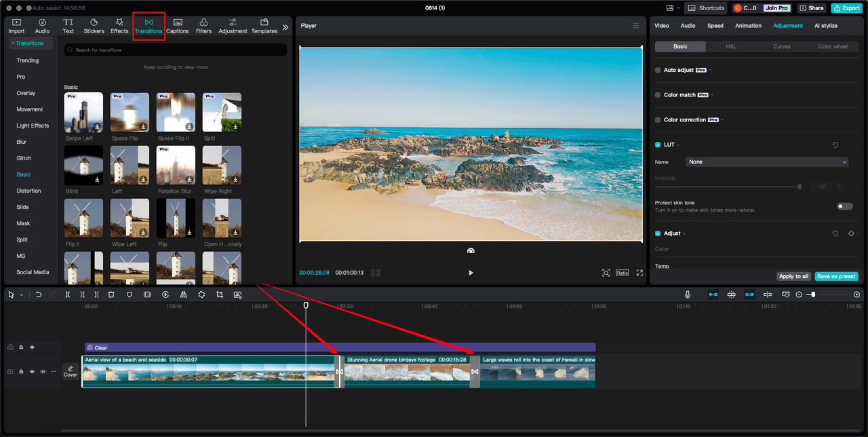This screenshot has height=437, width=868.
Task: Enable the Auto adjust checkbox
Action: point(658,70)
